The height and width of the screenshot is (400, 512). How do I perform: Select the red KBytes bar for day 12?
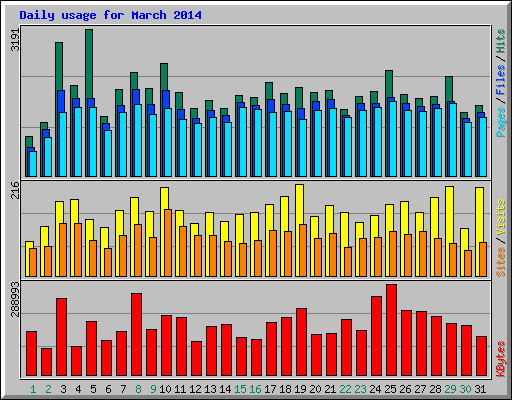pos(196,359)
